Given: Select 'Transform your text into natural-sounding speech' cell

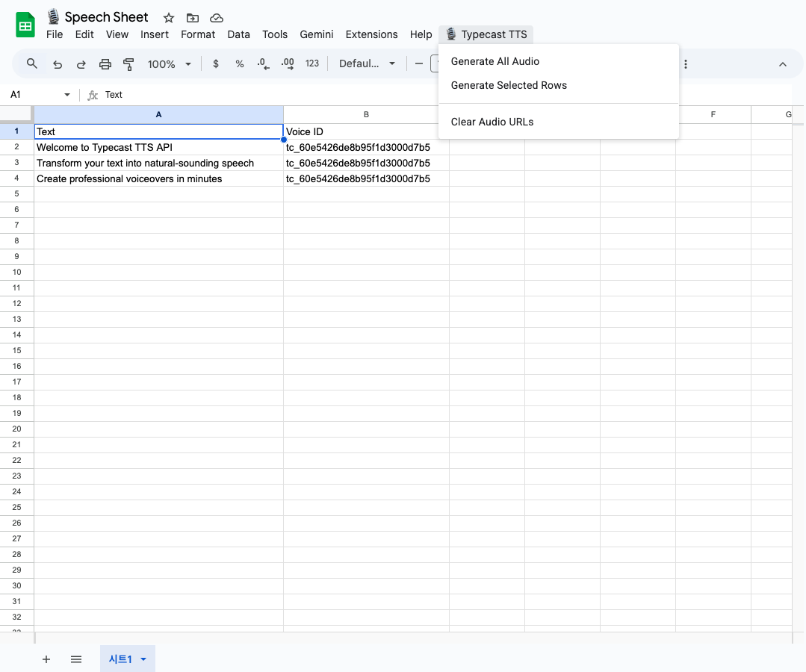Looking at the screenshot, I should (x=159, y=163).
